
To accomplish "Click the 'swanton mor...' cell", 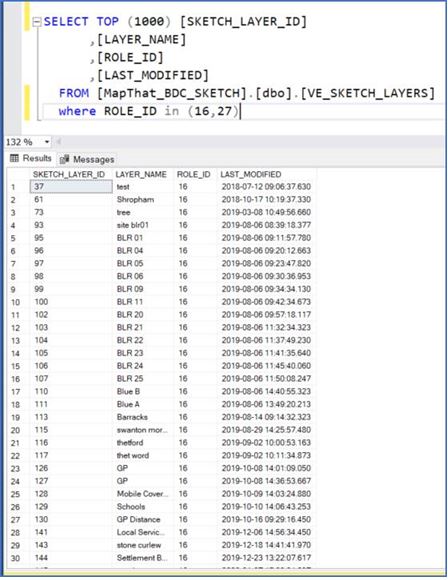I will pos(143,430).
